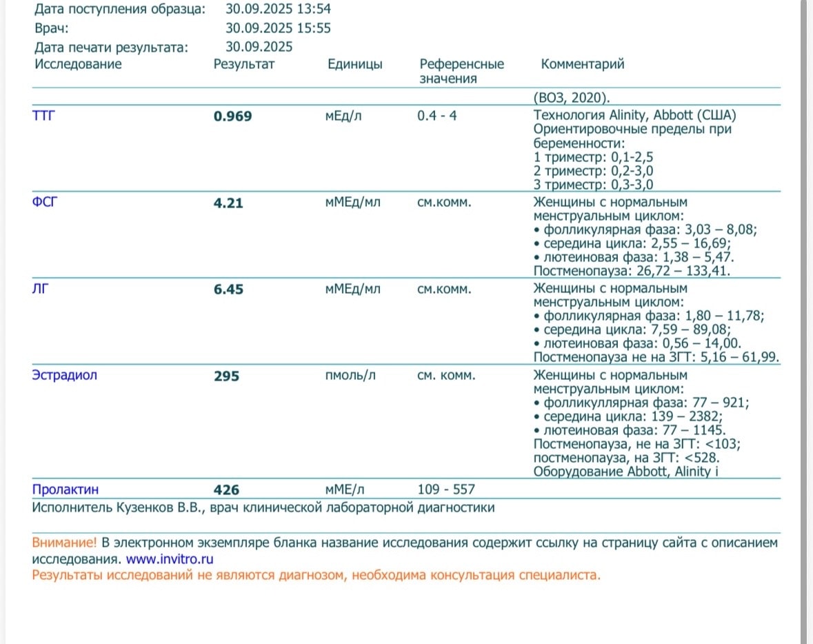Select the Пролактин unit мМЕ/л

pyautogui.click(x=345, y=489)
